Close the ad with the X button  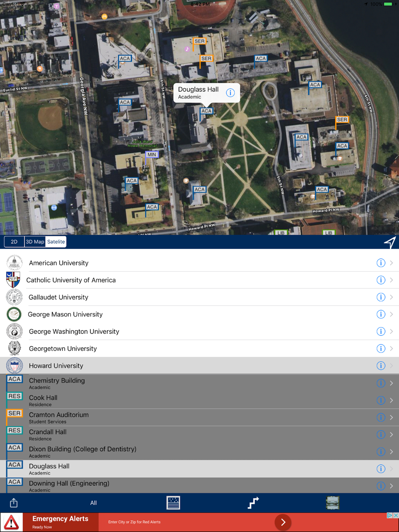(396, 515)
